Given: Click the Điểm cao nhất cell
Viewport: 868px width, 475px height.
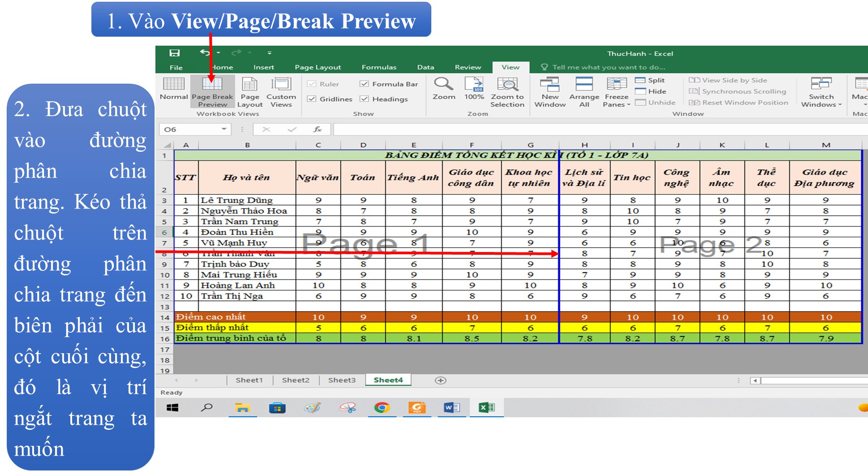Looking at the screenshot, I should (235, 317).
